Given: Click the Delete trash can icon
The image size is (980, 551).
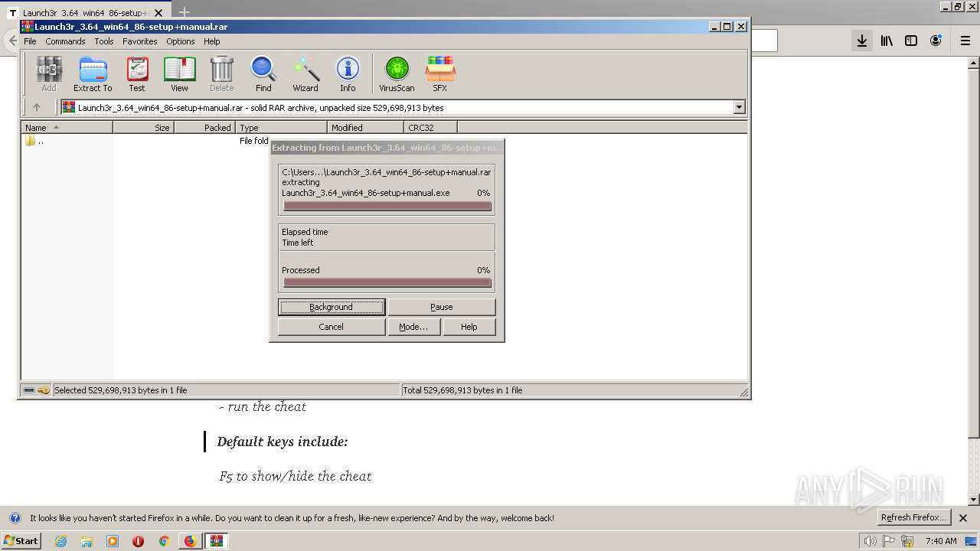Looking at the screenshot, I should (x=221, y=74).
